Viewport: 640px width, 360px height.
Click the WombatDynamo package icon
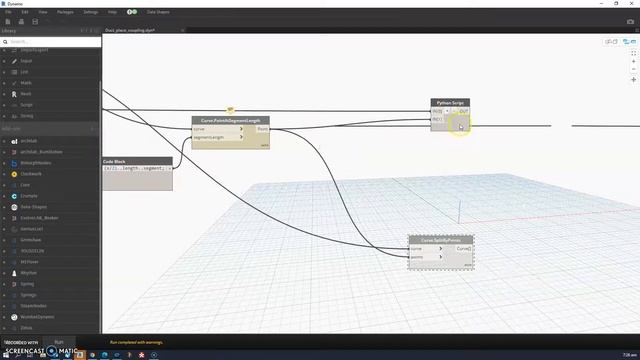click(x=14, y=317)
